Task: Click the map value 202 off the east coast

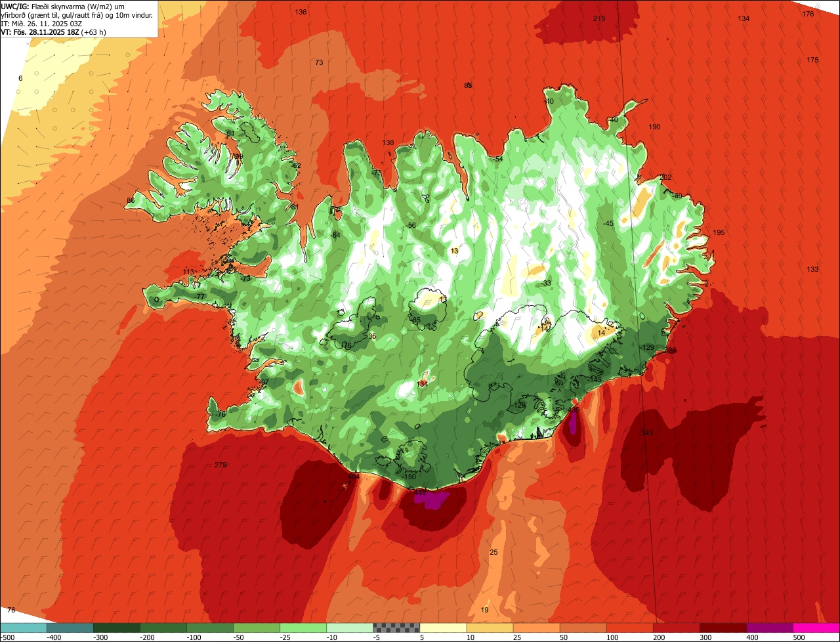Action: [x=665, y=177]
